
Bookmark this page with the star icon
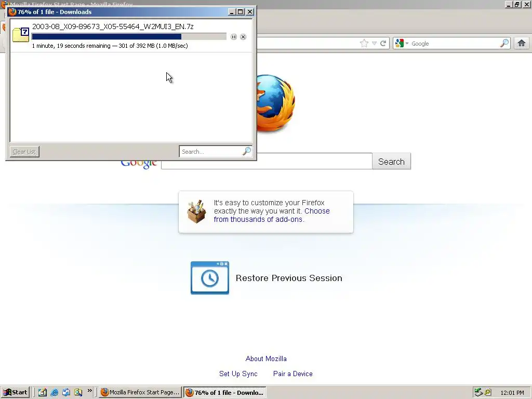[364, 44]
